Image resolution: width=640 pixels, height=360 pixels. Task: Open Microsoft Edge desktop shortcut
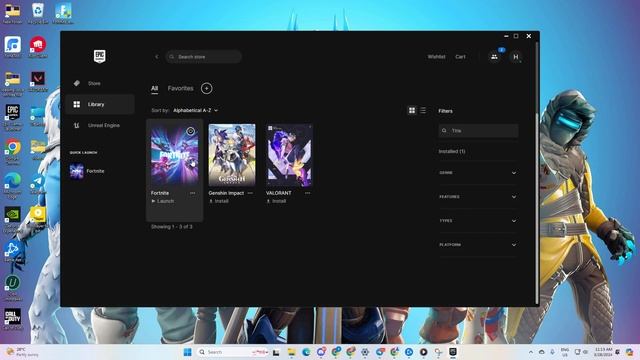(13, 186)
